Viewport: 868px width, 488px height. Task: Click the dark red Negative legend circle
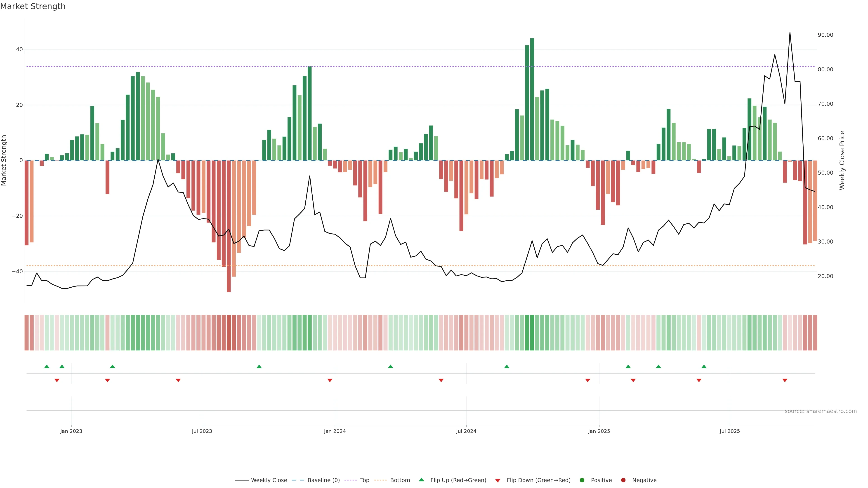click(x=623, y=480)
